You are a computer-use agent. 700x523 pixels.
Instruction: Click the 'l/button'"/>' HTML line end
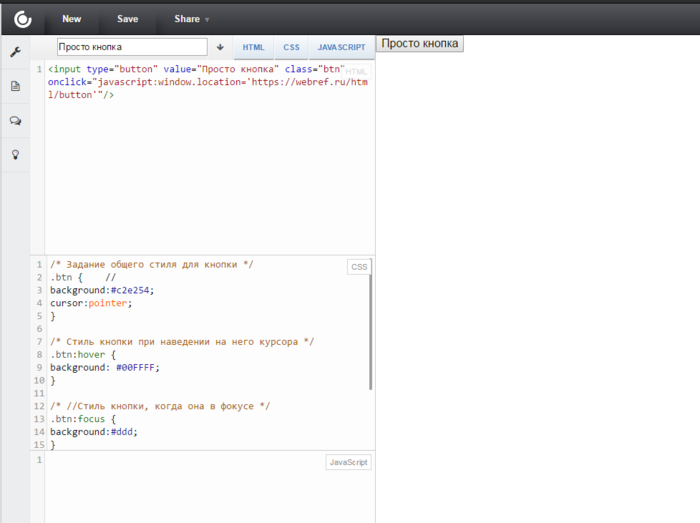click(x=81, y=95)
